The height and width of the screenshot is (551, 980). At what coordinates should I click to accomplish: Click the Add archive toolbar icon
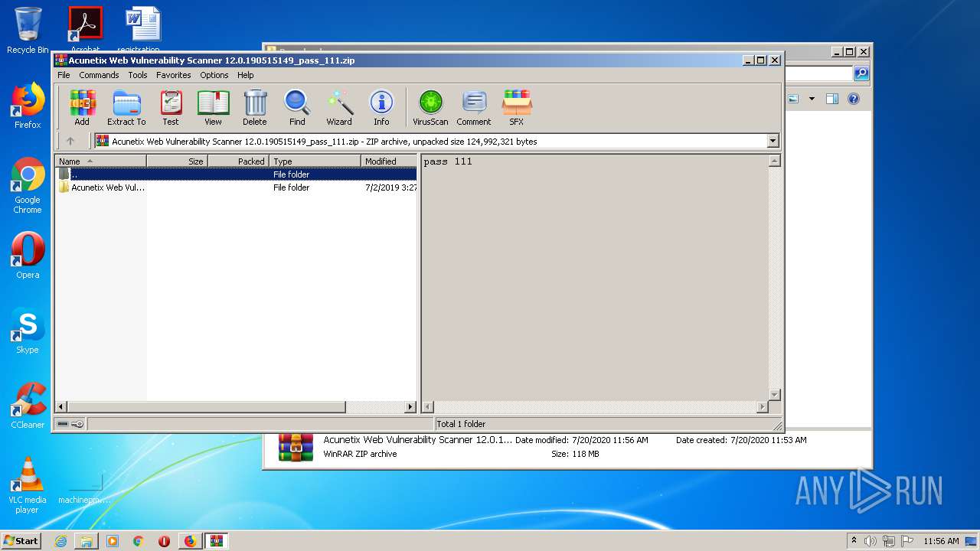[82, 107]
